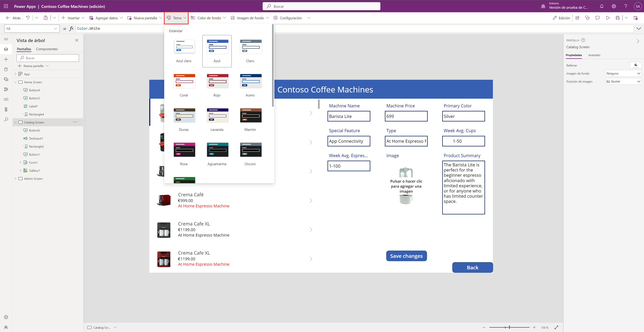The width and height of the screenshot is (644, 332).
Task: Switch to the Avanzado tab
Action: (x=594, y=55)
